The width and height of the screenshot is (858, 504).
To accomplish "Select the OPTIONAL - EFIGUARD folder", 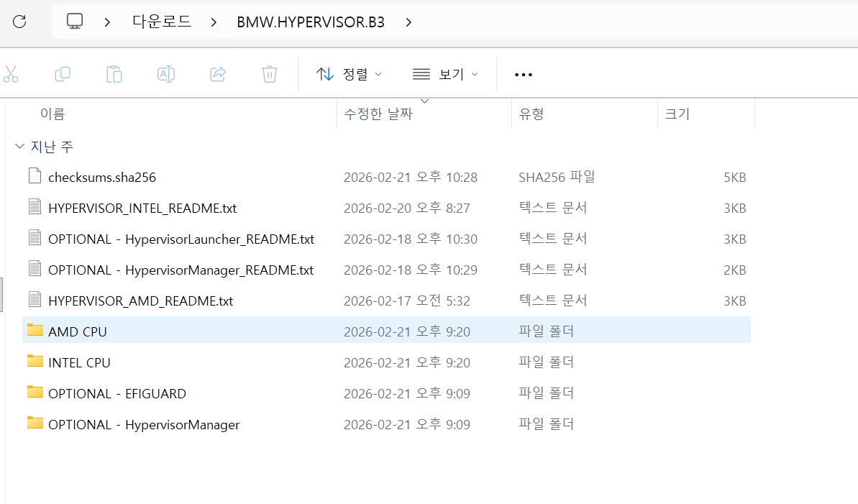I will [x=117, y=393].
